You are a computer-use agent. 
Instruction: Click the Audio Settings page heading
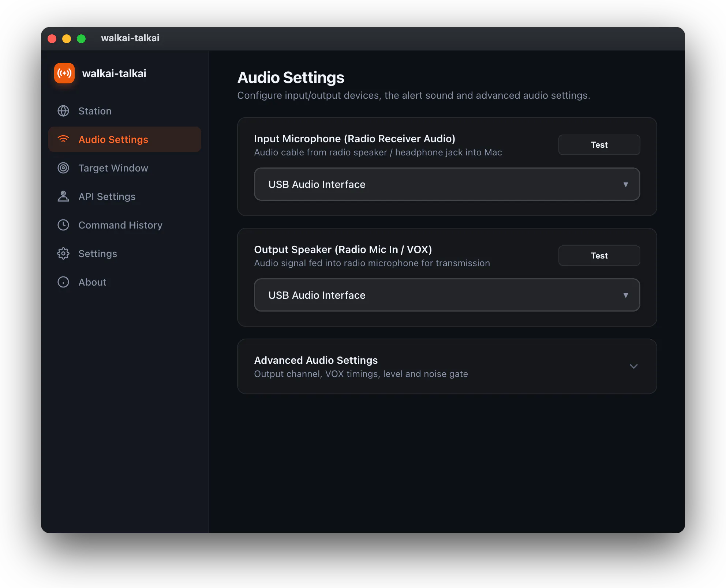(x=291, y=78)
